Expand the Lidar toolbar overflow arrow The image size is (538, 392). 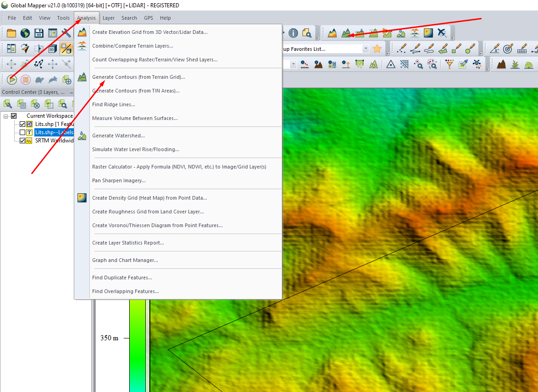coord(487,69)
